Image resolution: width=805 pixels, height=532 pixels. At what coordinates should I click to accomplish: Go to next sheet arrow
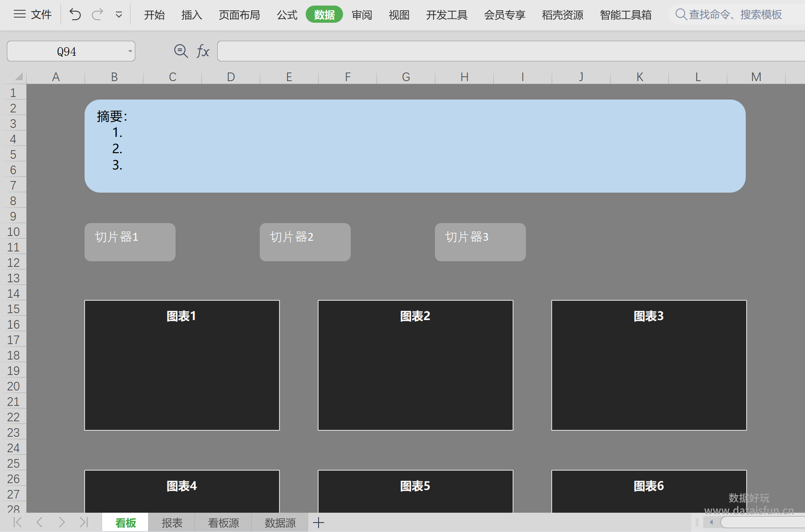[x=62, y=522]
